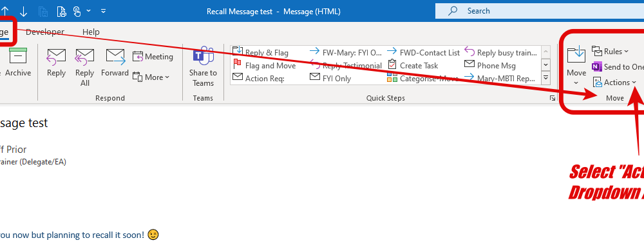Run the Phone Msg quick step
Screen dimensions: 644x247
(x=490, y=65)
